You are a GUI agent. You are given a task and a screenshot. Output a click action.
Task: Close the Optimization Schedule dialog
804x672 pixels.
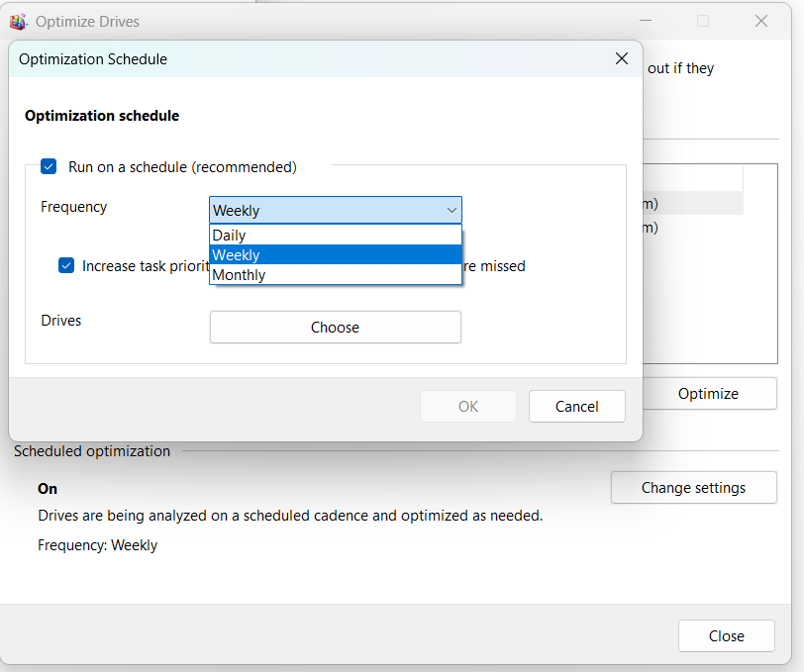621,58
